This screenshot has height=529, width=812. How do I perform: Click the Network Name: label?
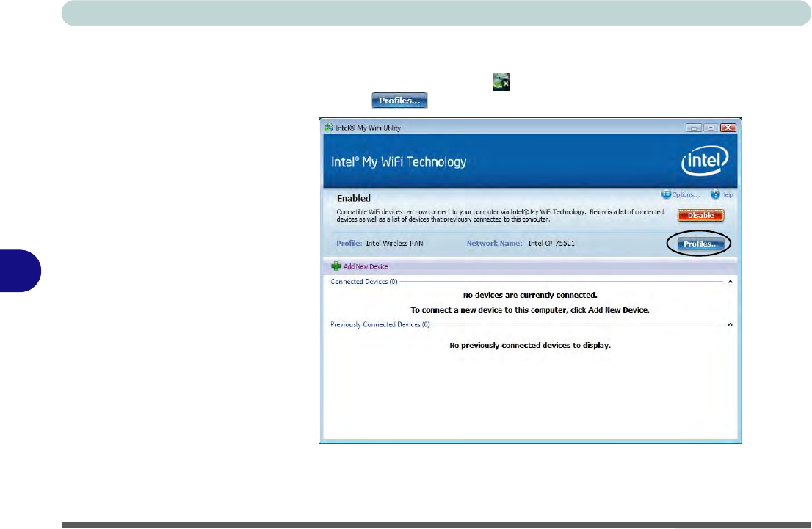(x=495, y=244)
